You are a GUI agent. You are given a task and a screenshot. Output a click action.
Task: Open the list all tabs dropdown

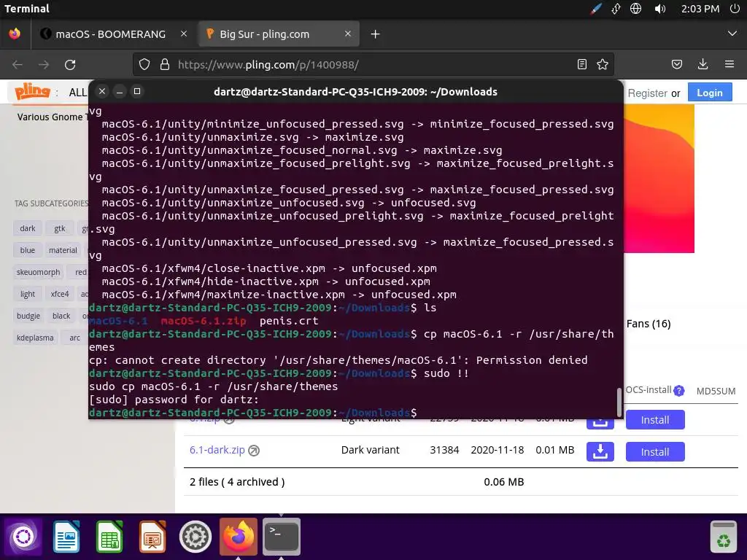pyautogui.click(x=732, y=34)
